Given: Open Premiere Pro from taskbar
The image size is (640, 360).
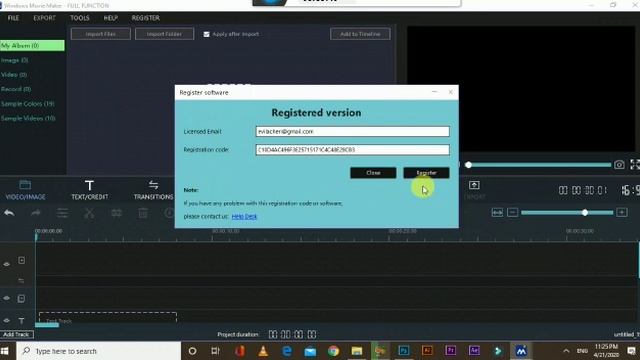Looking at the screenshot, I should pos(451,351).
